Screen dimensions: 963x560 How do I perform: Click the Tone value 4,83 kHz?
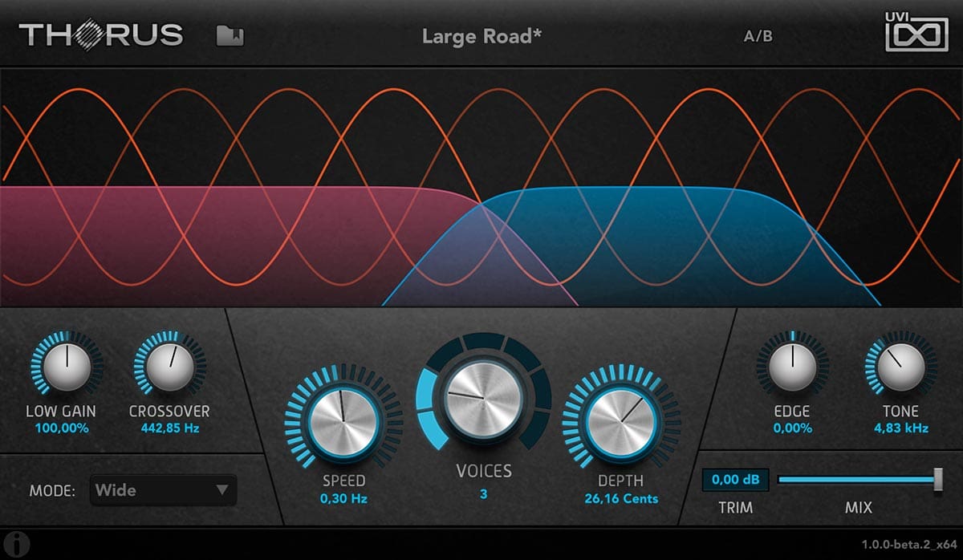(901, 428)
